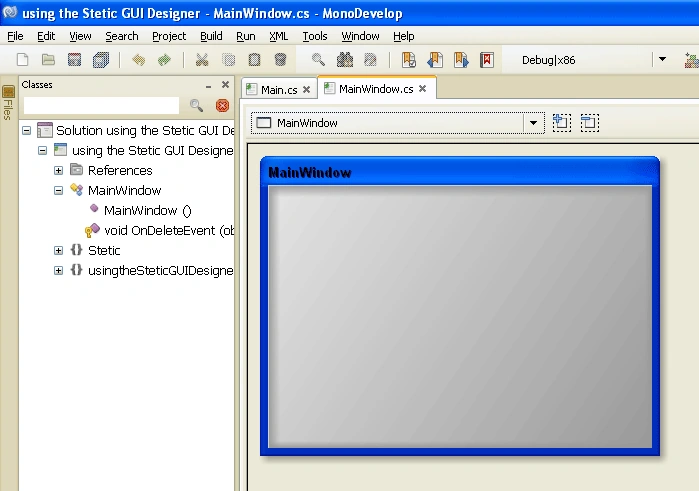Click the Copy toolbar icon
Viewport: 699px width, 491px height.
[228, 59]
